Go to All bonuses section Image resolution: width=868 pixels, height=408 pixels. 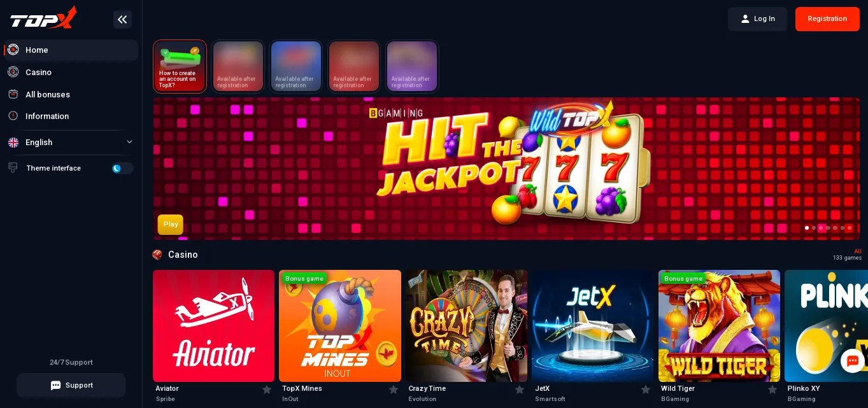pyautogui.click(x=71, y=94)
